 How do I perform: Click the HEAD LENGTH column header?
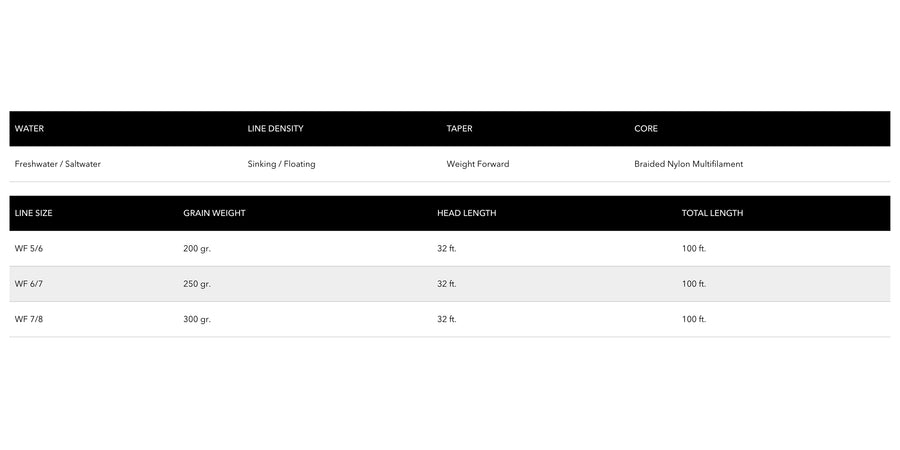coord(467,213)
